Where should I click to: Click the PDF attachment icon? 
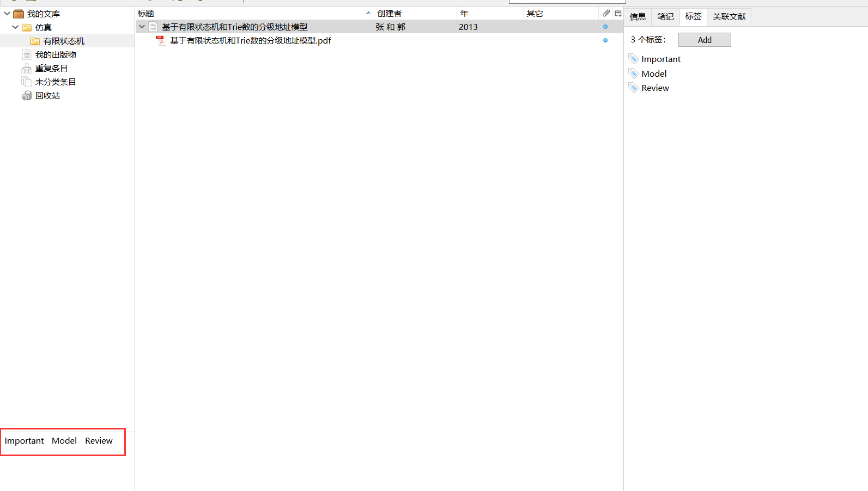pyautogui.click(x=160, y=40)
